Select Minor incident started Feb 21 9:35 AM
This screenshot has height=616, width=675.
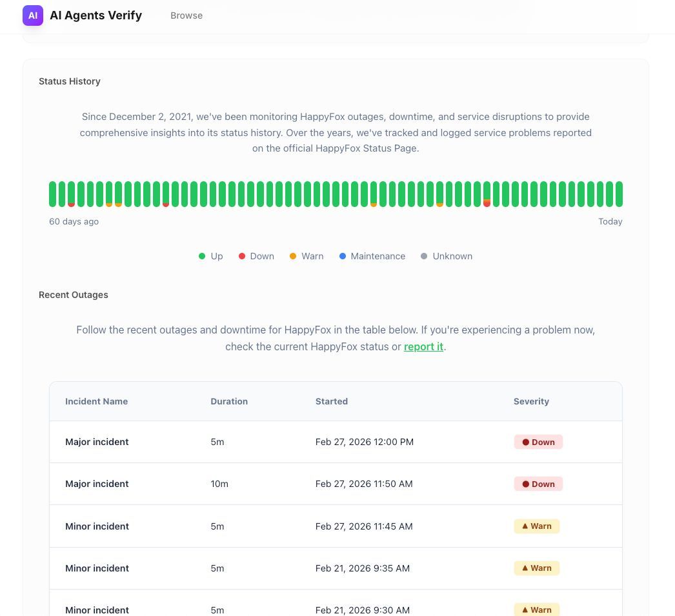point(336,568)
